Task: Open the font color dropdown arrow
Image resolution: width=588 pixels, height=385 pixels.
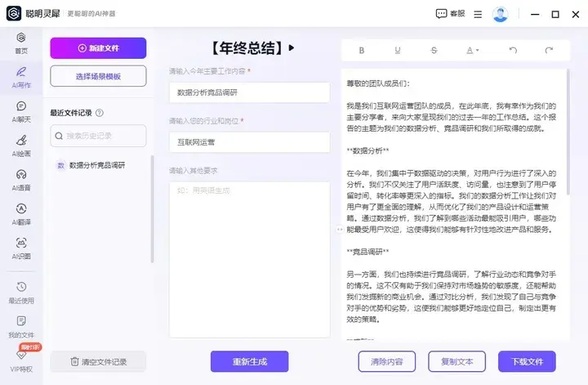Action: (x=478, y=51)
